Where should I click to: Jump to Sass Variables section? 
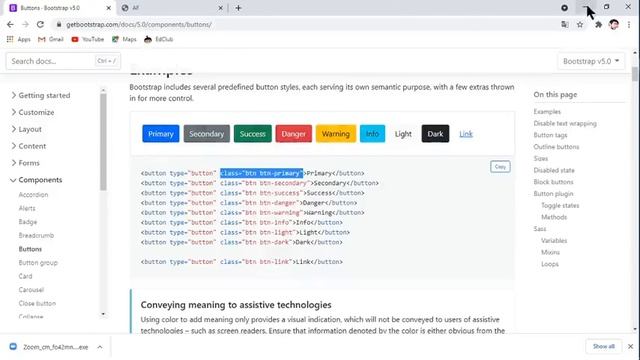[554, 240]
